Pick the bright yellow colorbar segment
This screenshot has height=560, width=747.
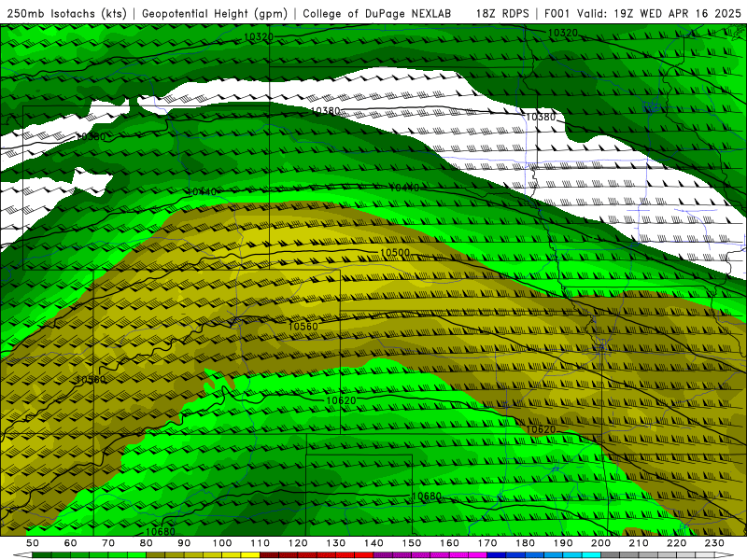[250, 555]
